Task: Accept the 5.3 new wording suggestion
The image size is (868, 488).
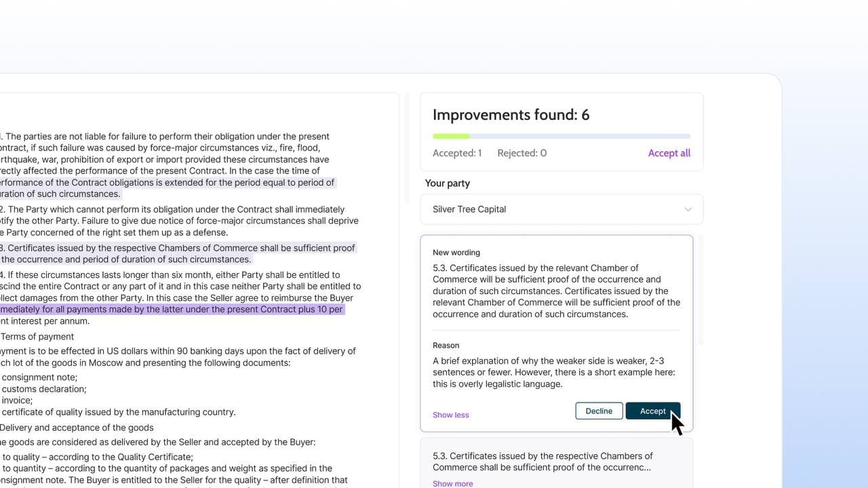Action: point(652,411)
